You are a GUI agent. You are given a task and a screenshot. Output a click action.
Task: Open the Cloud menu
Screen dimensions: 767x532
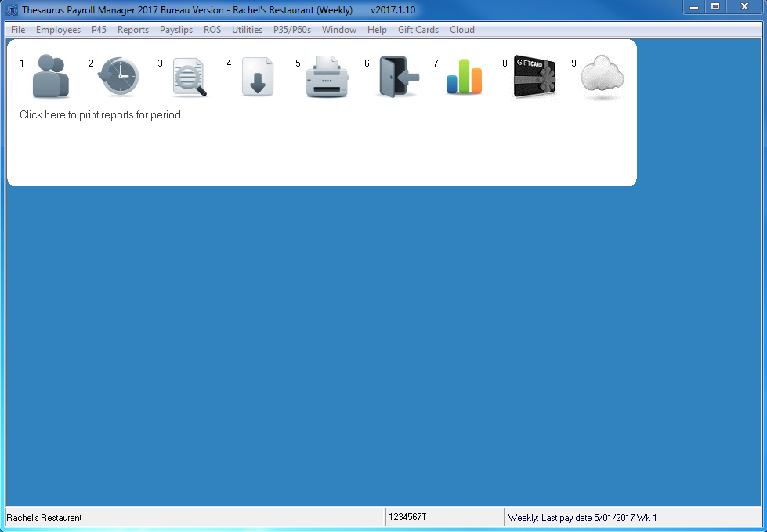click(x=462, y=30)
